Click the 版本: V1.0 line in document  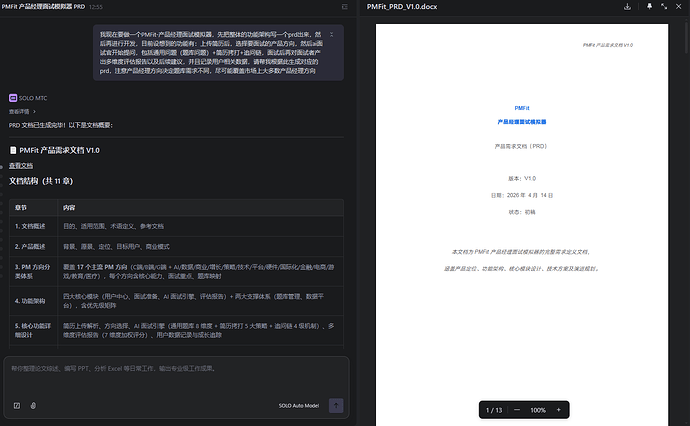click(x=522, y=179)
